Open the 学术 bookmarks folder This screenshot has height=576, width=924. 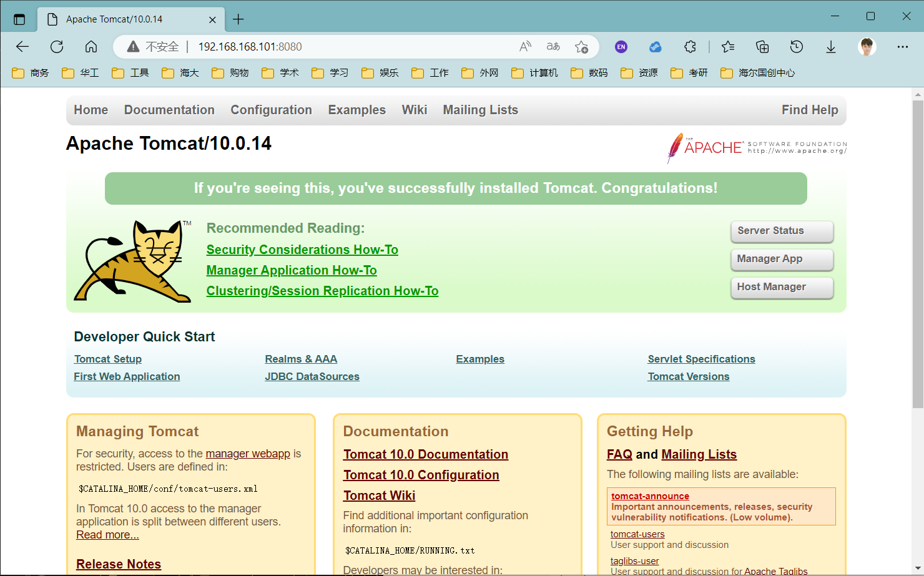pos(280,73)
